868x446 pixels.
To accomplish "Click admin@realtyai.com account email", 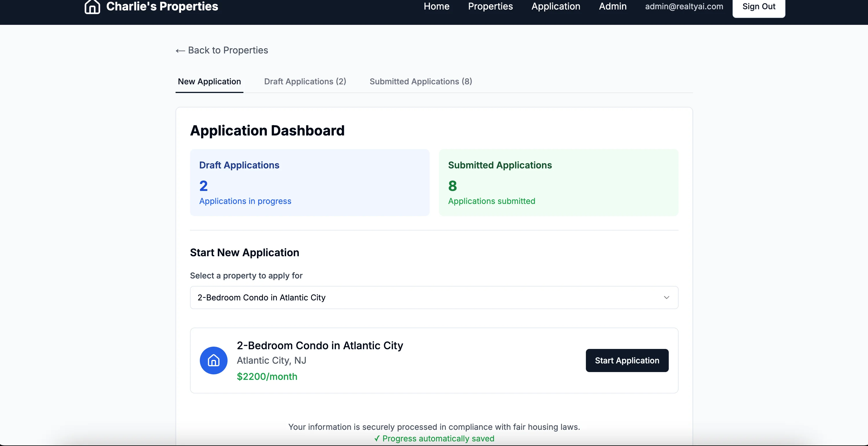I will pos(684,6).
